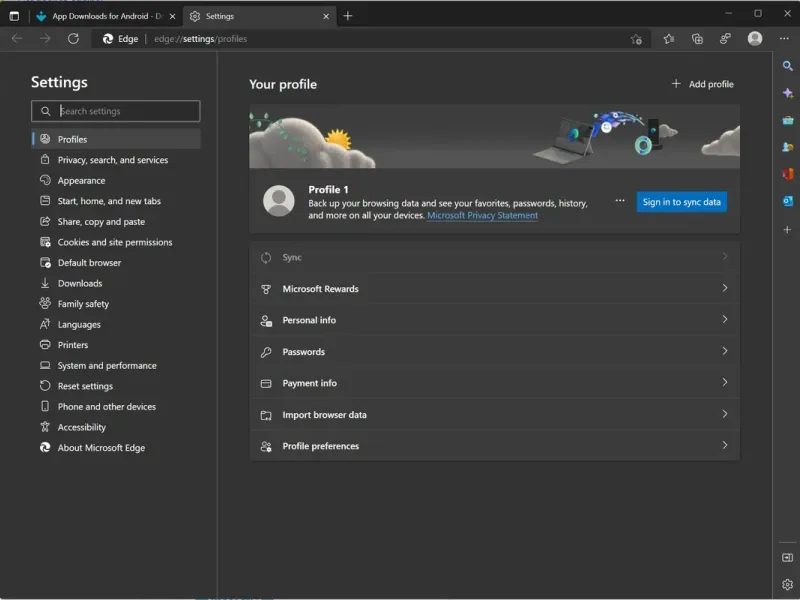Add this page to favorites star icon

(x=636, y=39)
